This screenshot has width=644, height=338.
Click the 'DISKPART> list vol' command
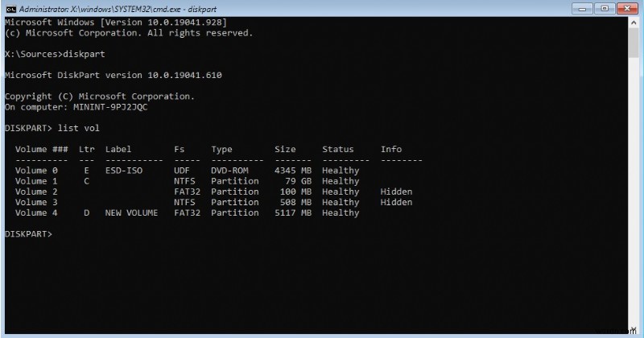52,128
